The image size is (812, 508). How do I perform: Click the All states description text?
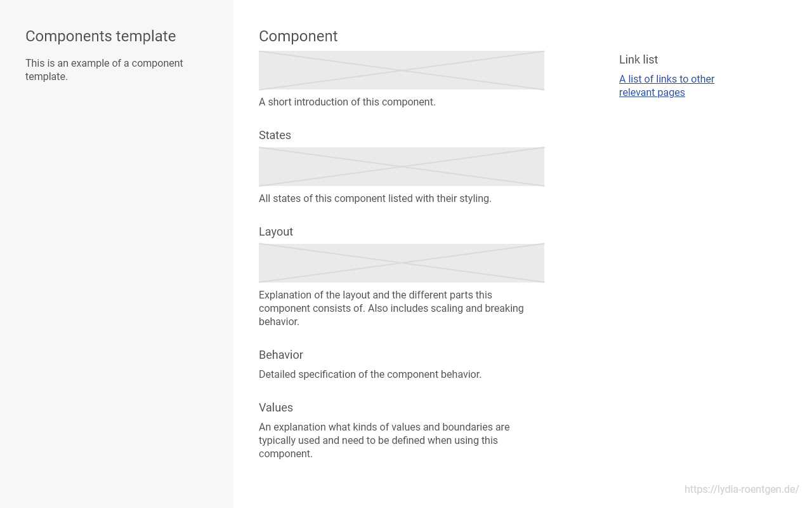click(x=375, y=199)
